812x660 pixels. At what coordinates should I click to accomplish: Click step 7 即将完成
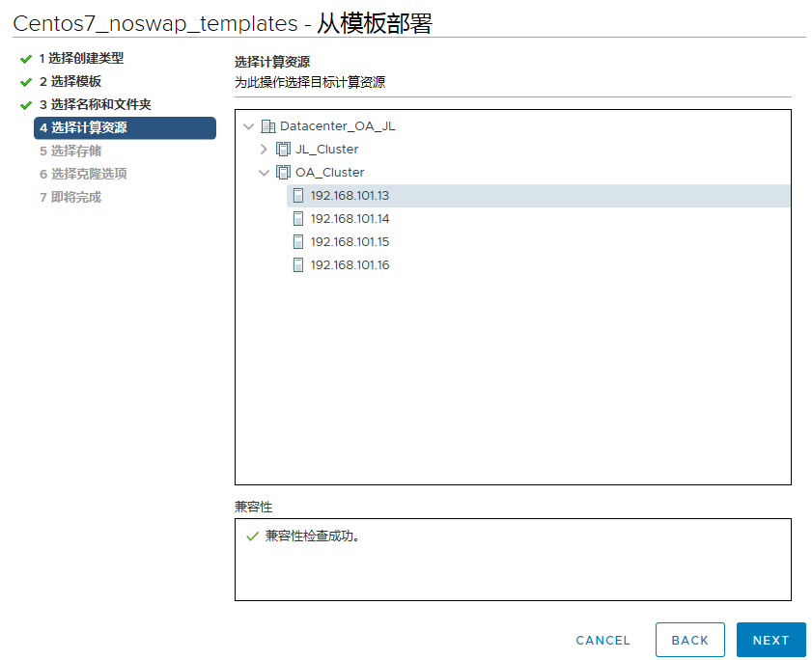click(x=70, y=197)
